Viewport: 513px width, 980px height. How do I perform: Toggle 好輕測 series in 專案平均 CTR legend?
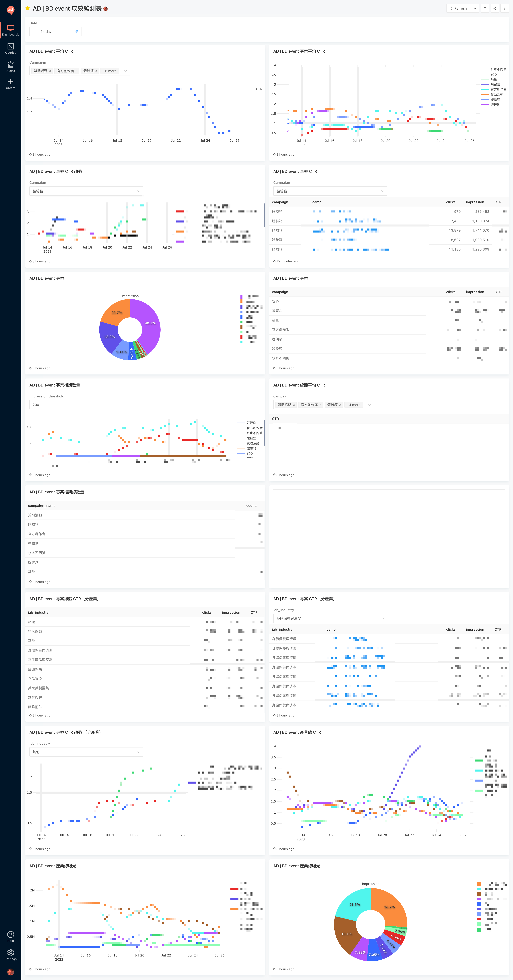pyautogui.click(x=491, y=105)
